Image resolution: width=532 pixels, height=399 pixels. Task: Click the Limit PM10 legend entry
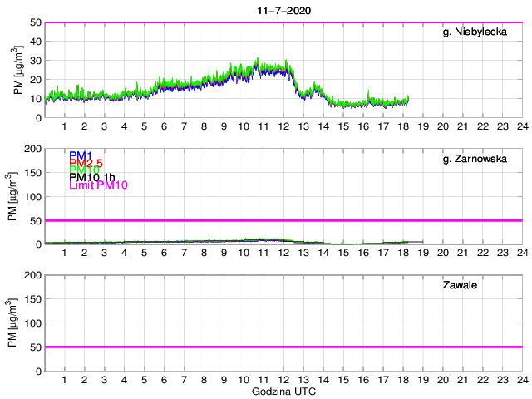[x=98, y=185]
